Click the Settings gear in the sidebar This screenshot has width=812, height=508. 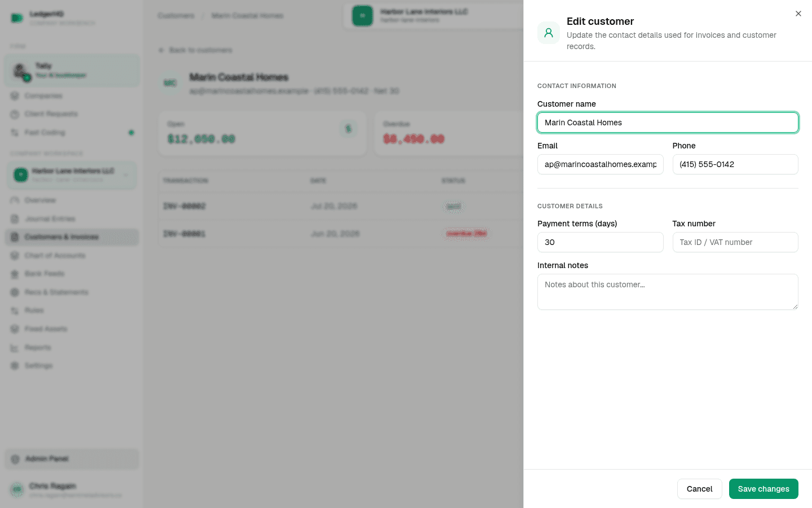tap(15, 366)
